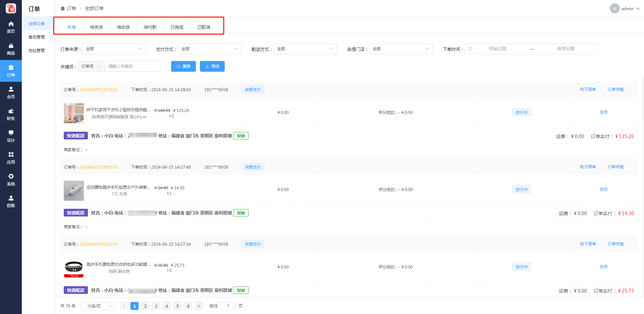Screen dimensions: 644x314
Task: Click the blue 搜索 button
Action: click(183, 66)
